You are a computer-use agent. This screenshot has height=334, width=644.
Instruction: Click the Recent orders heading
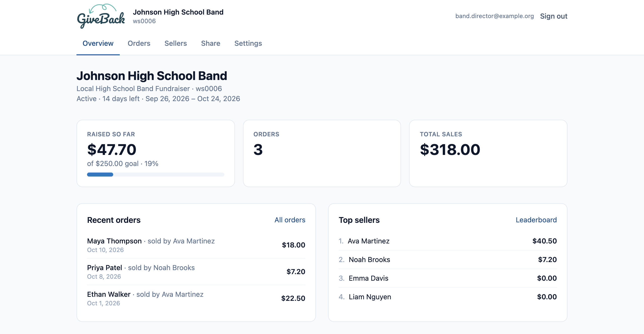click(x=114, y=220)
